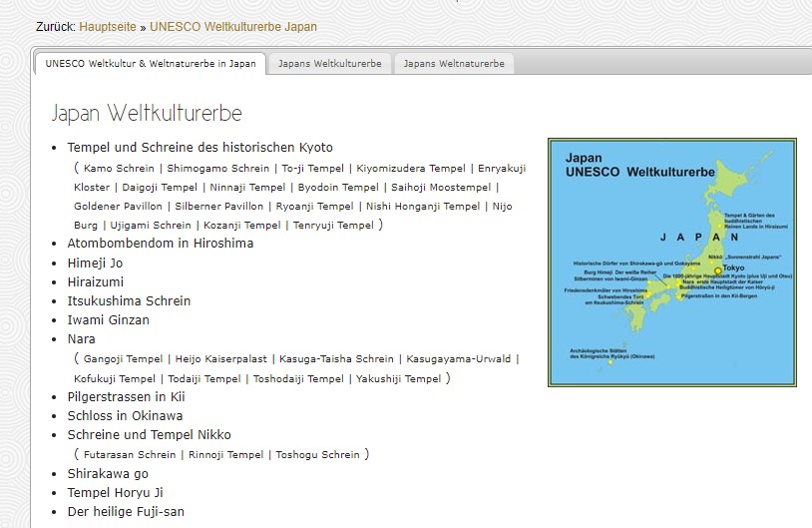Open the Shirakawa go entry

108,473
